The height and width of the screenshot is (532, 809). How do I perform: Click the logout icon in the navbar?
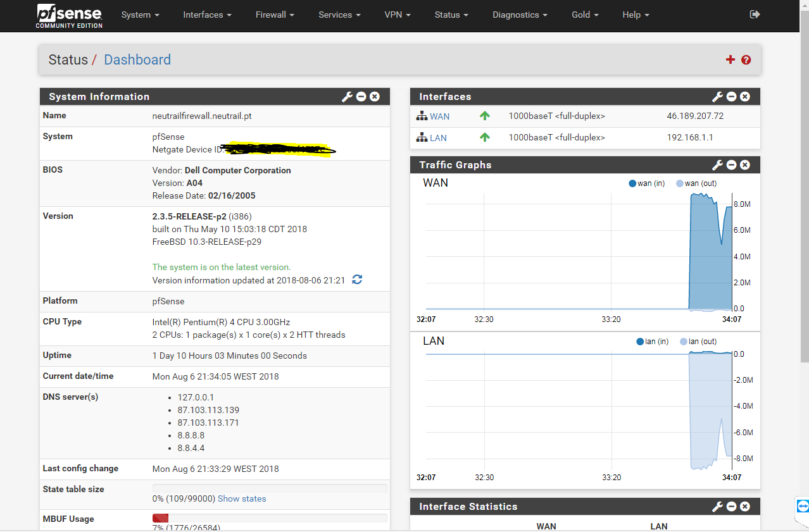(755, 15)
